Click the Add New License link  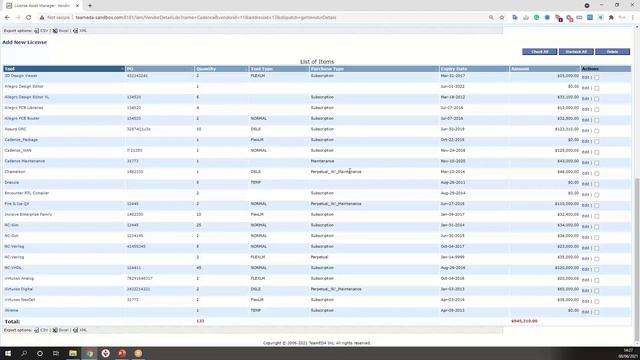[x=24, y=42]
